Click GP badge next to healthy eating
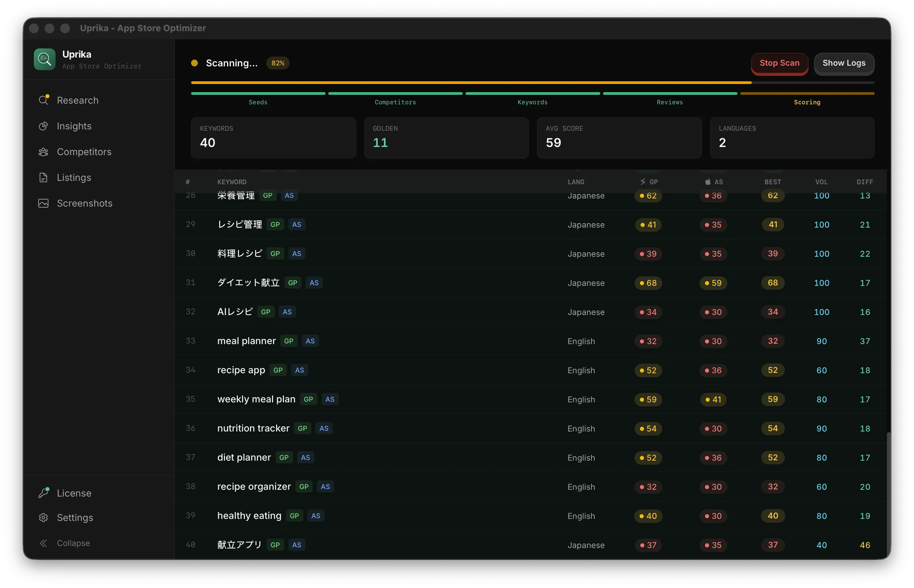Screen dimensions: 914x588 [x=294, y=516]
